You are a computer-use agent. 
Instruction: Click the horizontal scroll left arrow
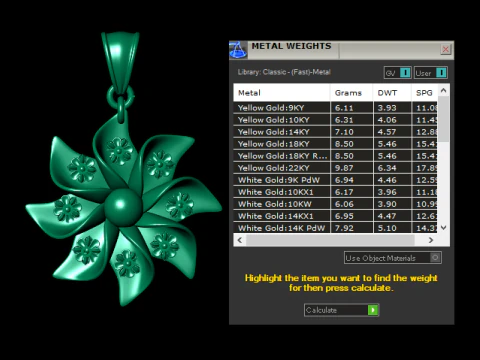pyautogui.click(x=240, y=240)
